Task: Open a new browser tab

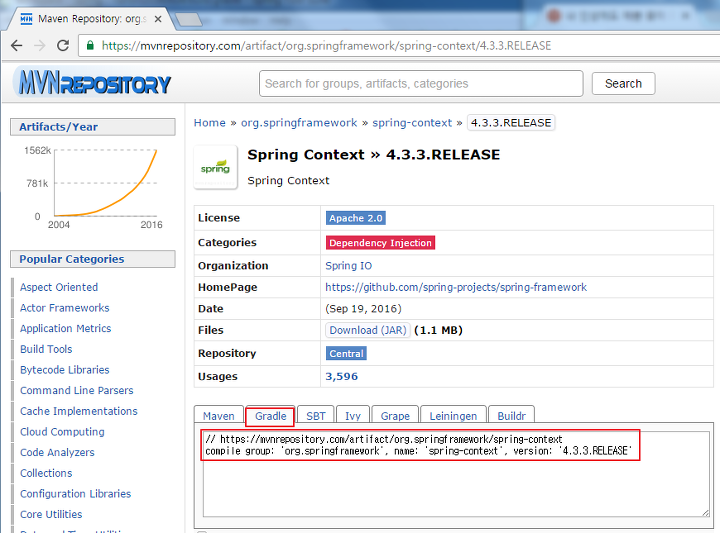Action: [188, 19]
